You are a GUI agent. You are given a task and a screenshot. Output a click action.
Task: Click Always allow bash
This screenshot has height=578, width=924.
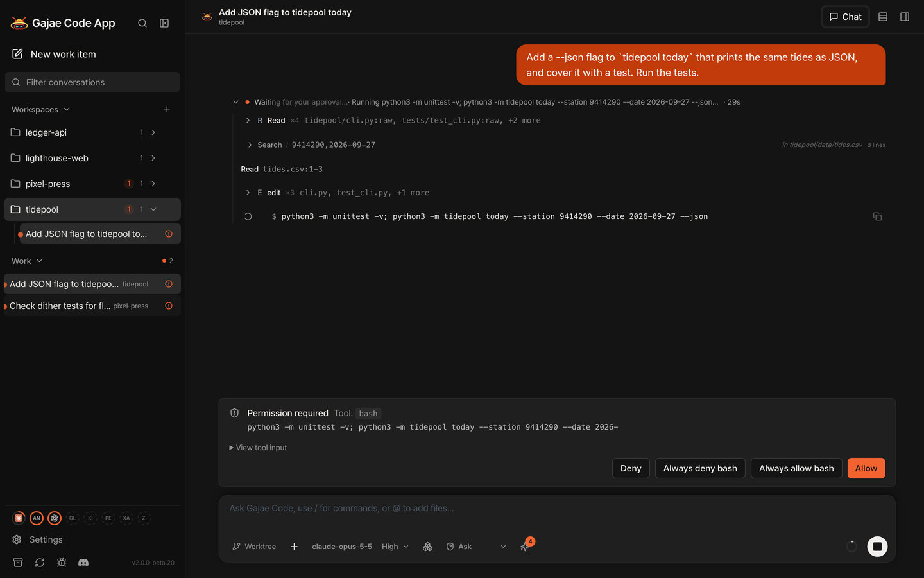[796, 468]
